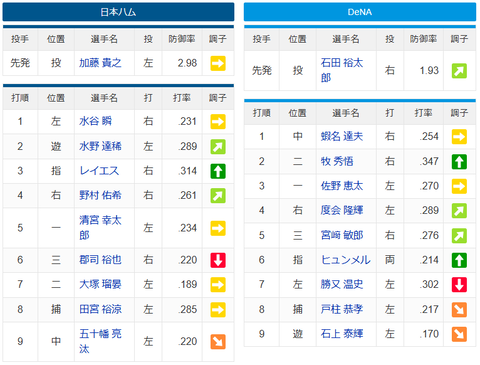
Task: Open player link 郡司 裕也
Action: (x=100, y=260)
